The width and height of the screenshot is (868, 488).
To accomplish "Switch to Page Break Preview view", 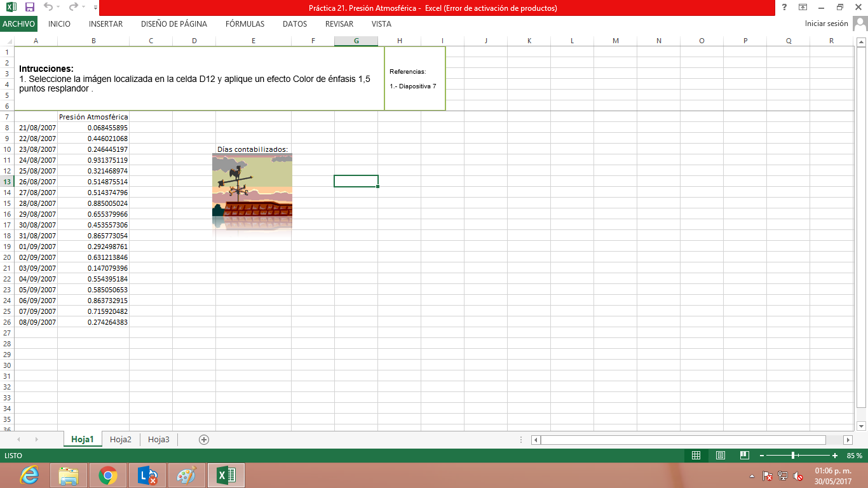I will [745, 456].
